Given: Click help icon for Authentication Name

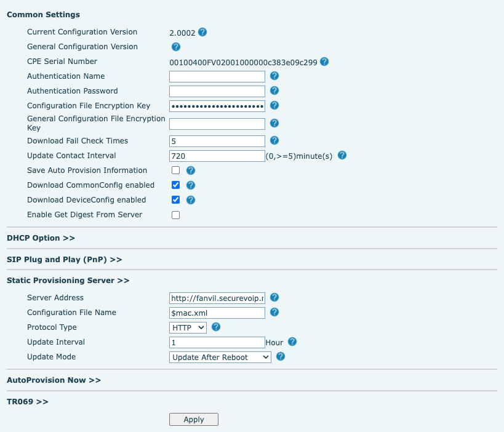Looking at the screenshot, I should tap(274, 76).
